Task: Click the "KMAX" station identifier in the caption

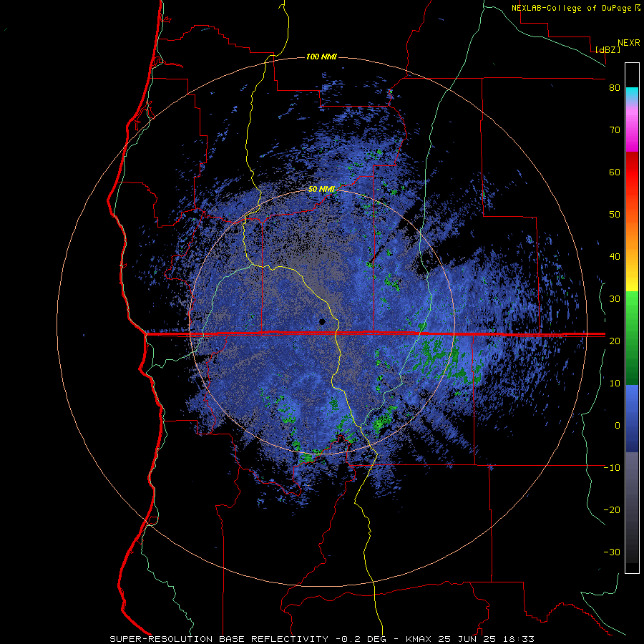Action: pos(420,639)
